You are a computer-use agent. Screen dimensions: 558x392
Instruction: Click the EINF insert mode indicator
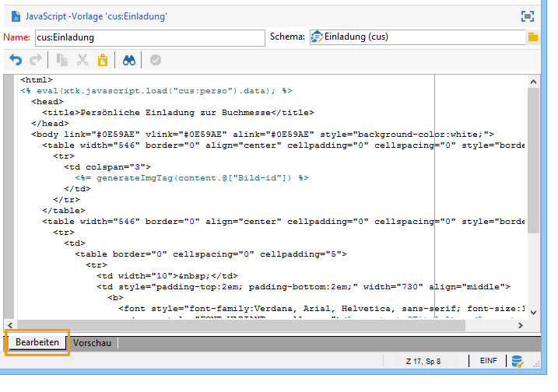tap(488, 361)
